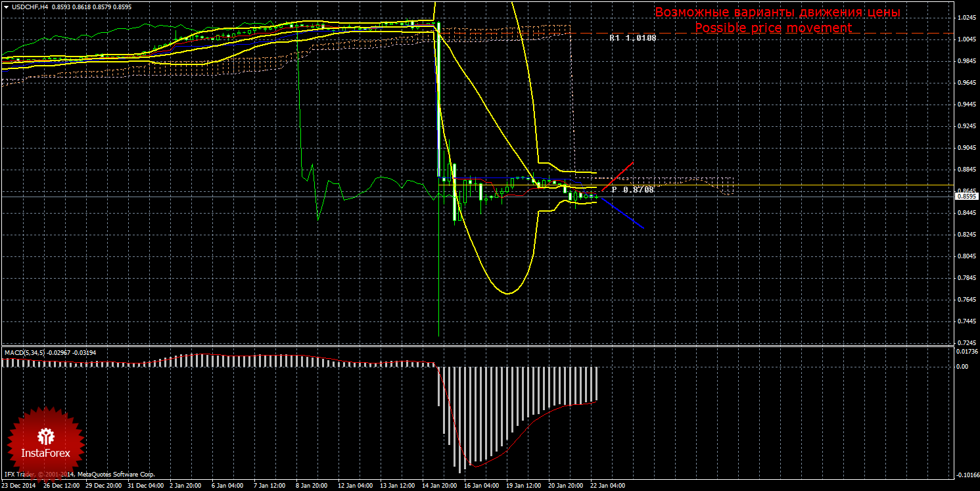The height and width of the screenshot is (491, 980).
Task: Click the R1 1.0108 resistance label
Action: 632,38
